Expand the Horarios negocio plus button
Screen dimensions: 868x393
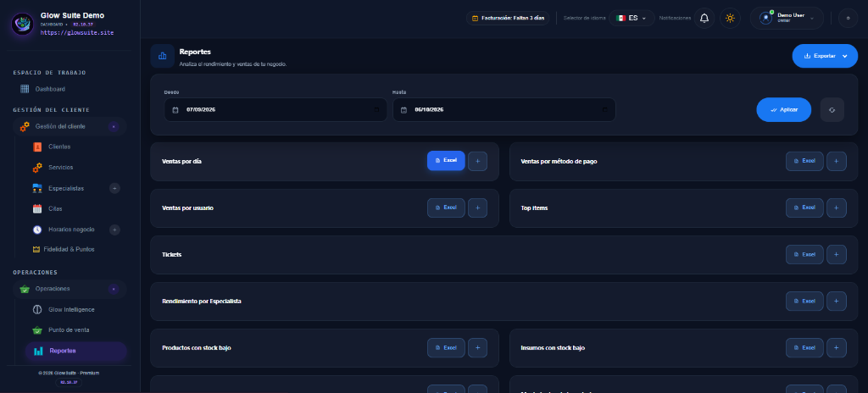point(114,230)
